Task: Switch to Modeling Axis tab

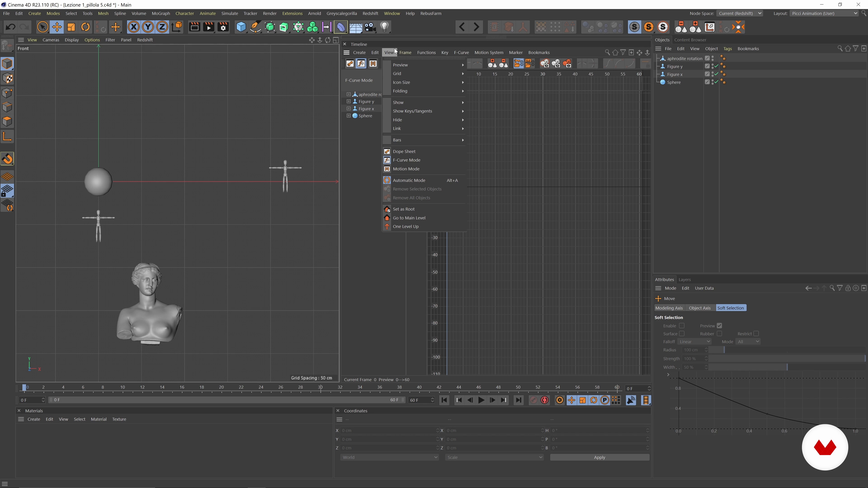Action: point(669,308)
